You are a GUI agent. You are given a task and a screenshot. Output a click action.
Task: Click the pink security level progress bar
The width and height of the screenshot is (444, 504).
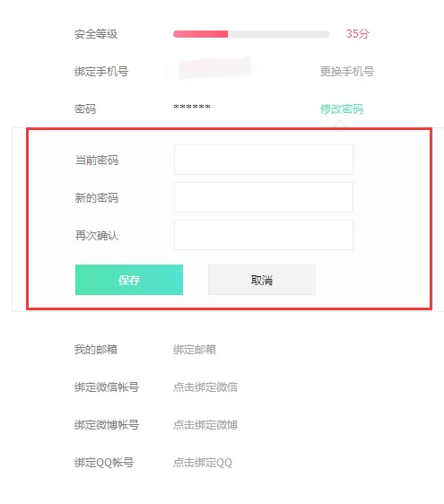click(x=251, y=34)
